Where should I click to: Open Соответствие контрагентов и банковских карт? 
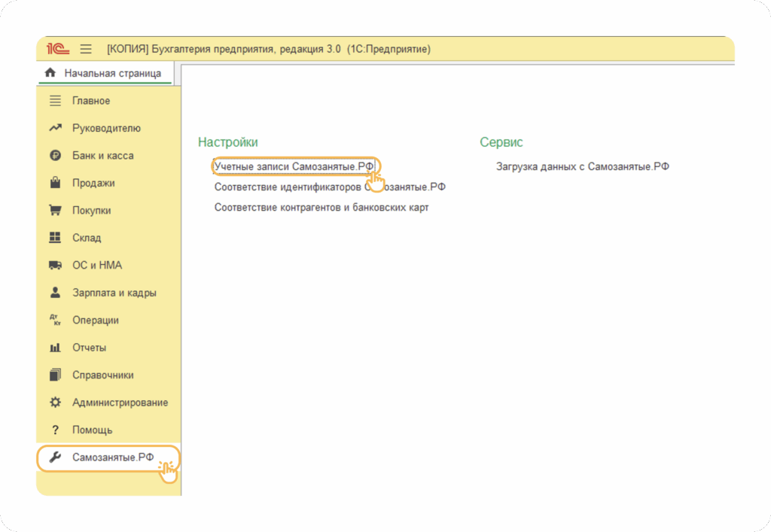(322, 207)
